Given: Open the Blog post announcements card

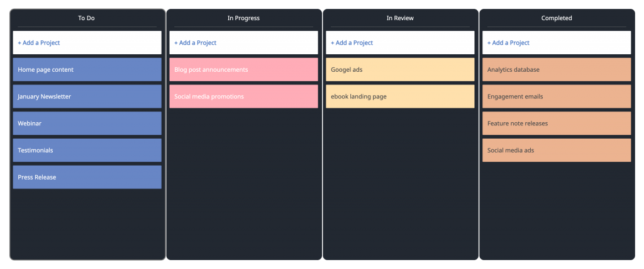Looking at the screenshot, I should [243, 70].
